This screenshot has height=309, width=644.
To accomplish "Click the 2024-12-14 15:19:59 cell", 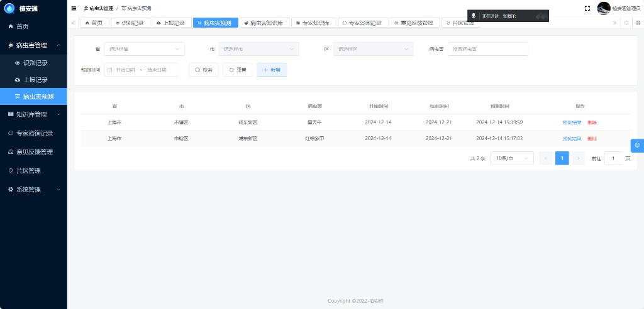I will [499, 122].
